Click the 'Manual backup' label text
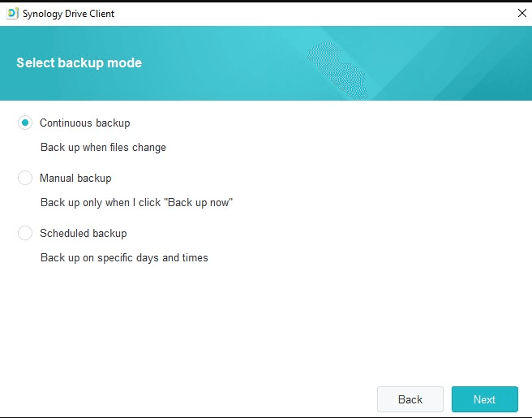Screen dimensions: 532x418 [75, 178]
